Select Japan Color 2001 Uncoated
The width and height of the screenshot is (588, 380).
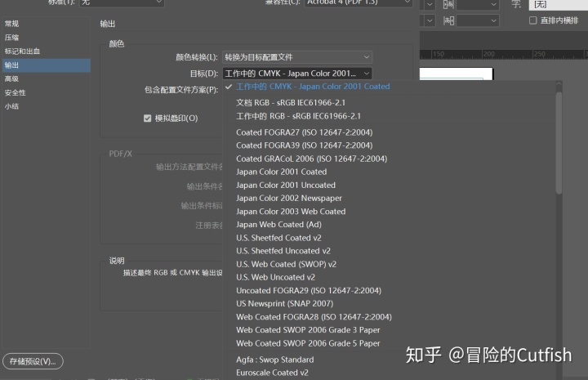(x=286, y=185)
